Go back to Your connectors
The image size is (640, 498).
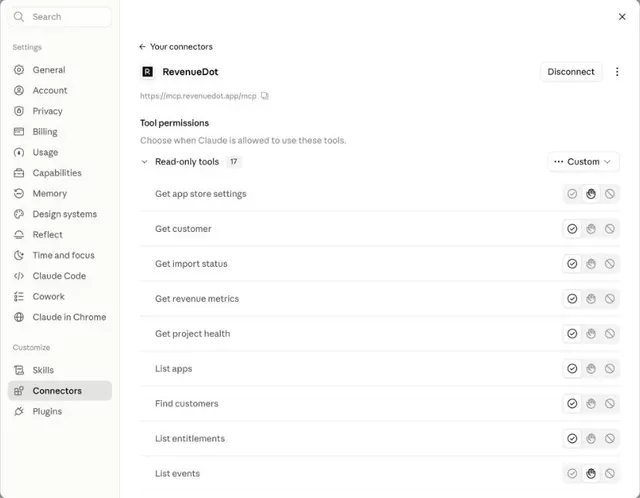coord(176,47)
